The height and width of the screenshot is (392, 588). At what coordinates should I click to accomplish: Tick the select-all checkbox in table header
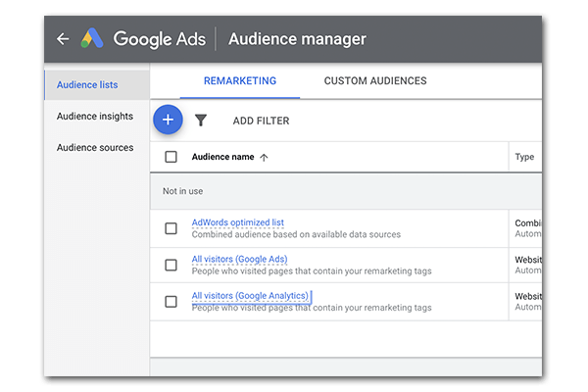pos(171,157)
